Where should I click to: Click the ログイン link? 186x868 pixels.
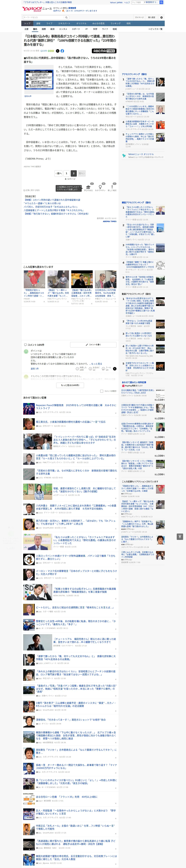pyautogui.click(x=57, y=11)
